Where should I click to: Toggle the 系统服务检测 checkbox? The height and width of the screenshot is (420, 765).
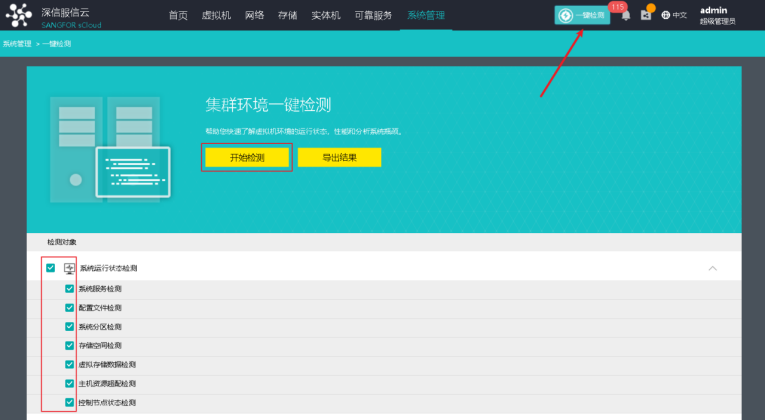point(69,289)
